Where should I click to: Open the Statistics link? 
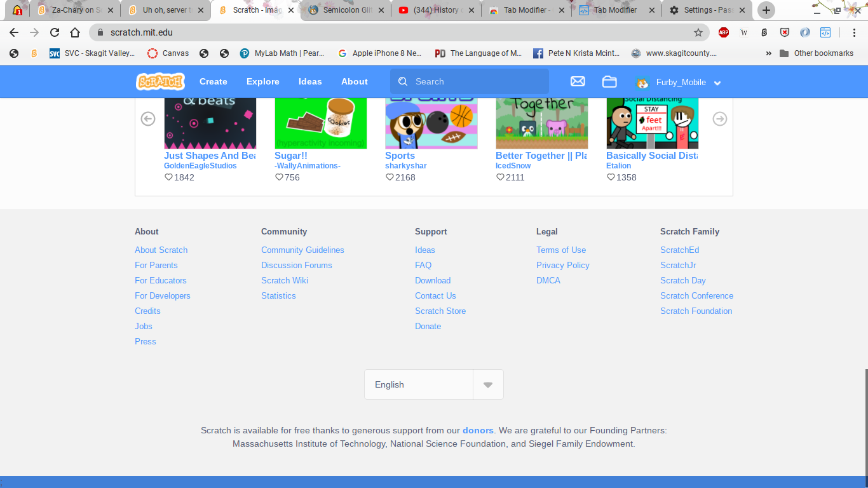tap(278, 295)
